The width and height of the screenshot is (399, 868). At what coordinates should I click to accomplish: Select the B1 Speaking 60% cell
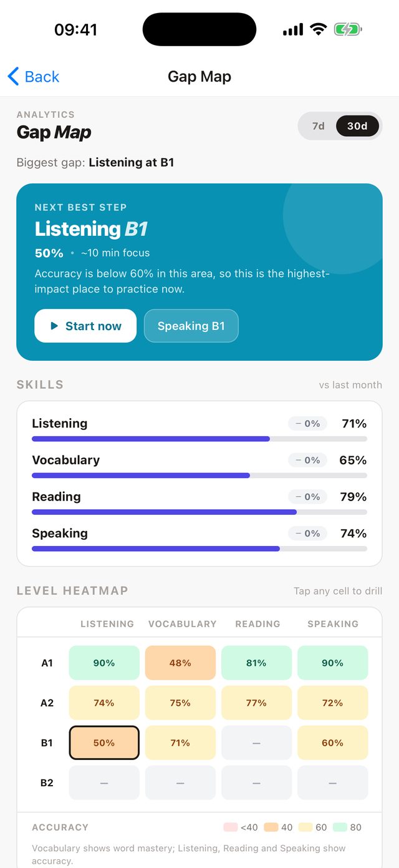(x=332, y=743)
